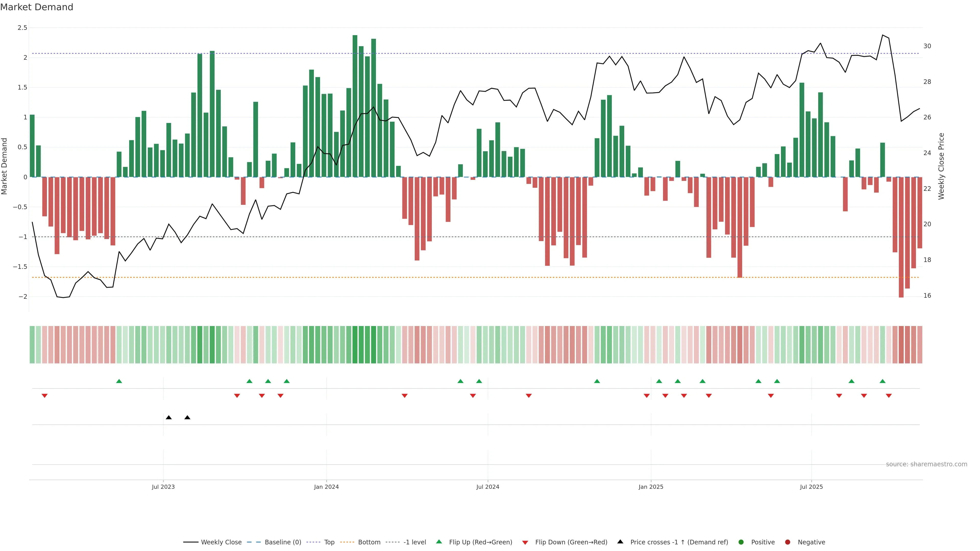
Task: Click the leftmost green heatmap strip cell
Action: click(x=32, y=345)
